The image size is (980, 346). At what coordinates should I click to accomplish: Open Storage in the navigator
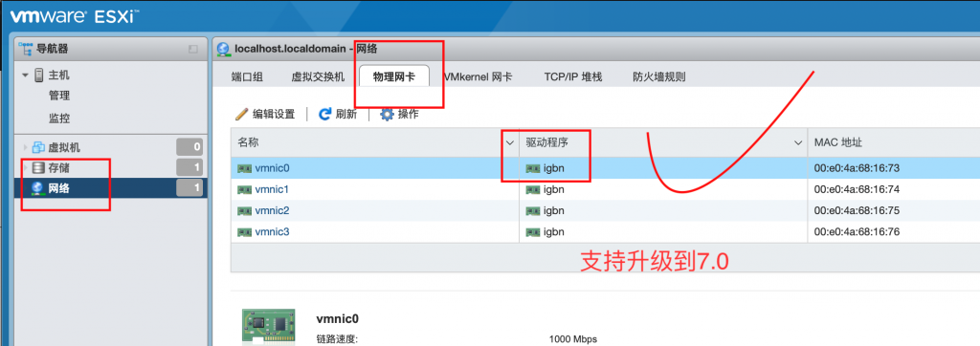[x=58, y=167]
